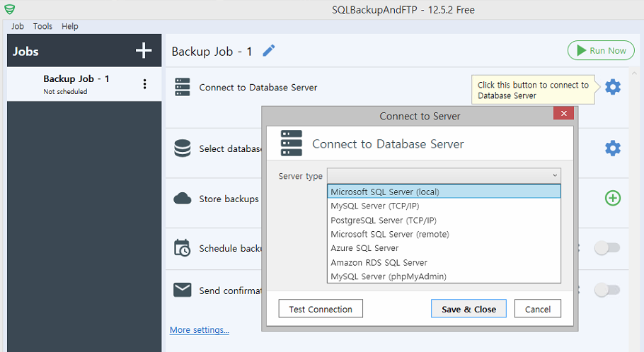
Task: Click Cancel in the Connect to Server dialog
Action: click(x=538, y=308)
